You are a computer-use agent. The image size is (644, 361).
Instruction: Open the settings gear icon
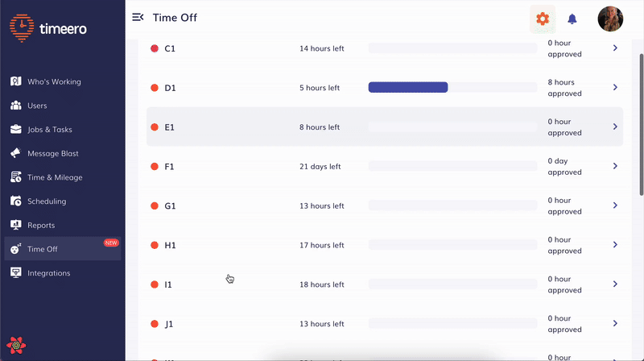[x=543, y=19]
